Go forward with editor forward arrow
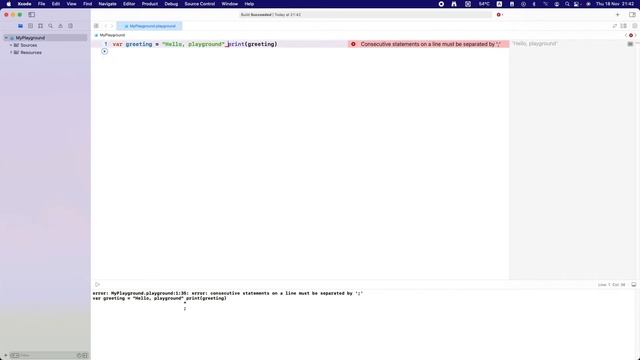Screen dimensions: 640x360 coord(112,26)
